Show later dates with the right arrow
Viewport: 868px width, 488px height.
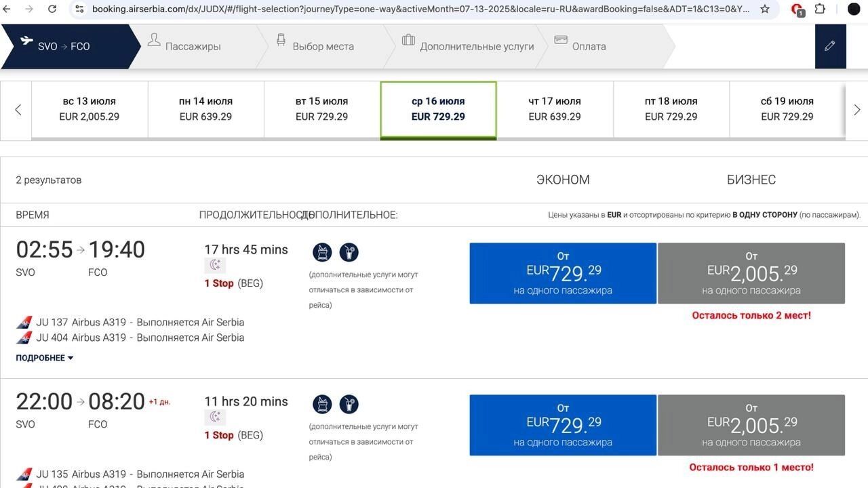click(856, 110)
